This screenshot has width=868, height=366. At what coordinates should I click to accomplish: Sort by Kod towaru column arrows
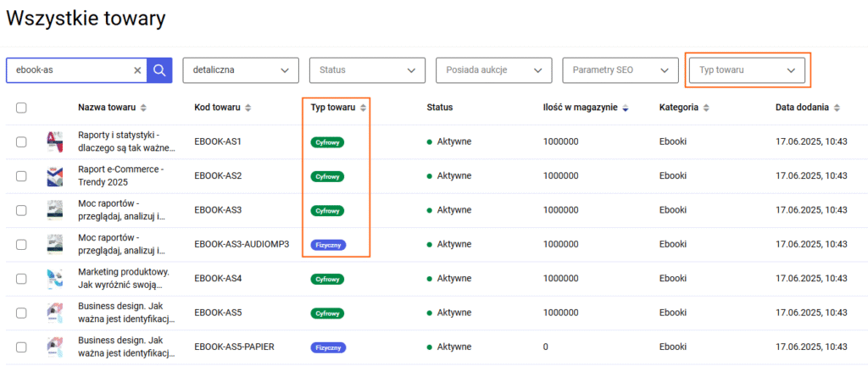tap(248, 108)
